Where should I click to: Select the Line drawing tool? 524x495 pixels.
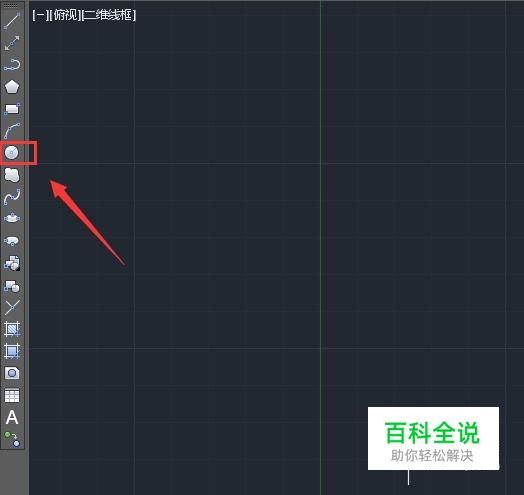tap(12, 20)
